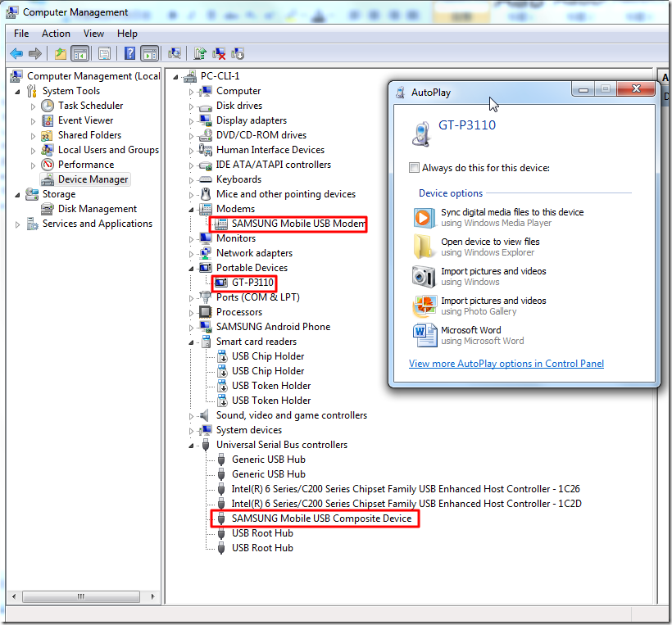
Task: Click the Properties toolbar icon
Action: 105,53
